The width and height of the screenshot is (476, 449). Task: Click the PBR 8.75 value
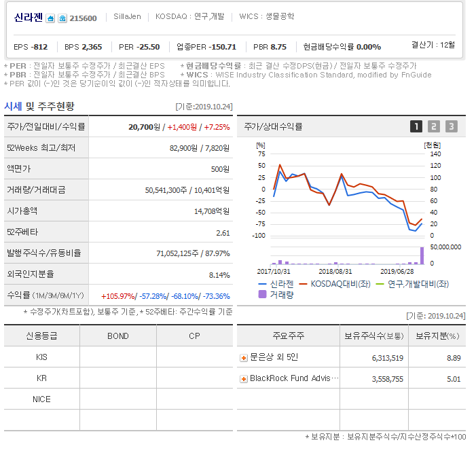click(x=270, y=47)
